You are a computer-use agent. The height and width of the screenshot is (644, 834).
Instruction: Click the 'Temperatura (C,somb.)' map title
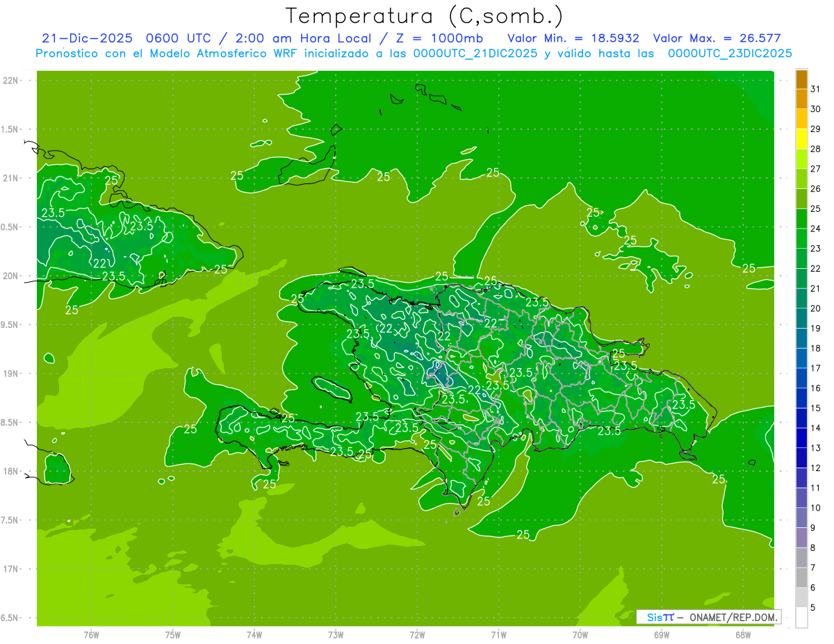pyautogui.click(x=424, y=15)
